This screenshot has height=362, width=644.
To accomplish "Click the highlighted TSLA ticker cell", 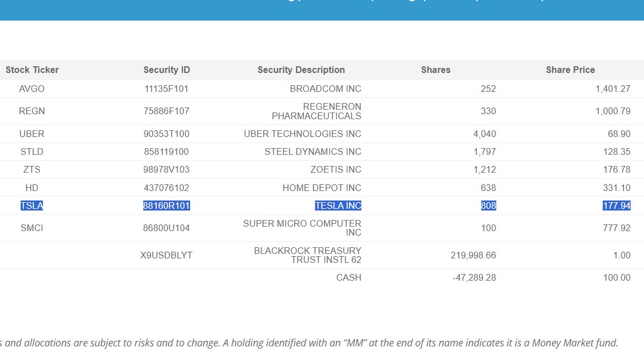I will click(32, 206).
